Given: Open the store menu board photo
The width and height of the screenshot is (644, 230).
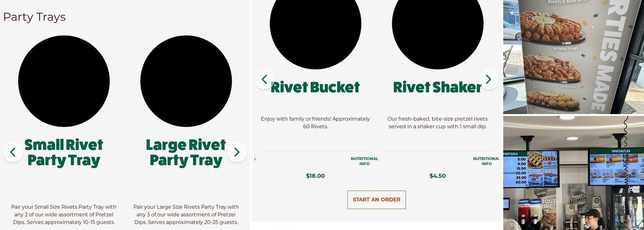Looking at the screenshot, I should coord(573,173).
